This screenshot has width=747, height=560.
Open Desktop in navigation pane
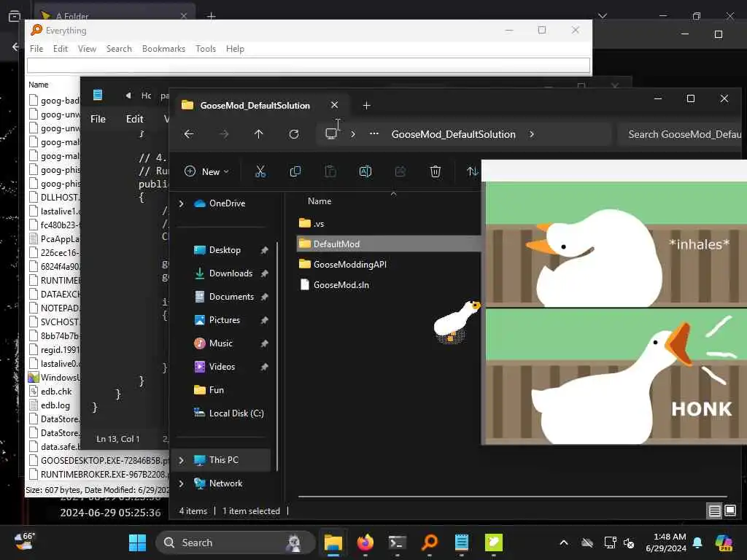tap(225, 250)
